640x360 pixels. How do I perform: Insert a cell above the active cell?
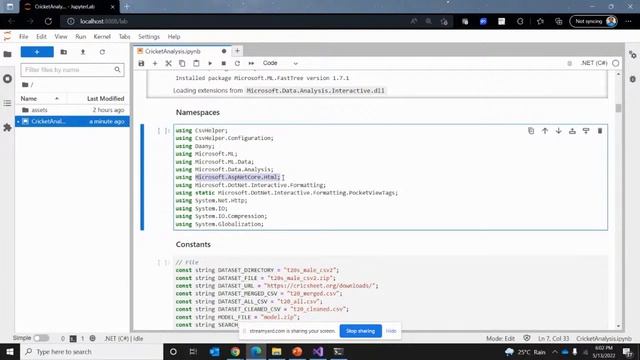[572, 131]
